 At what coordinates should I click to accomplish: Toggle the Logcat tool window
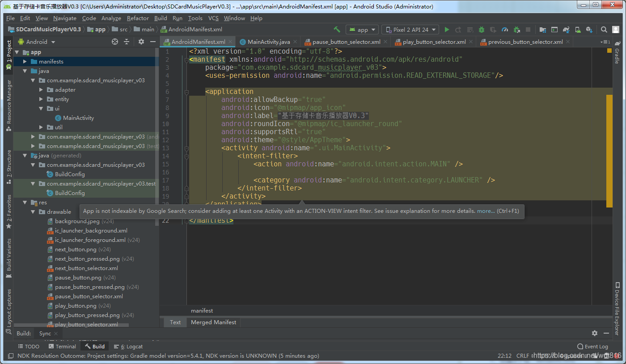pos(128,346)
